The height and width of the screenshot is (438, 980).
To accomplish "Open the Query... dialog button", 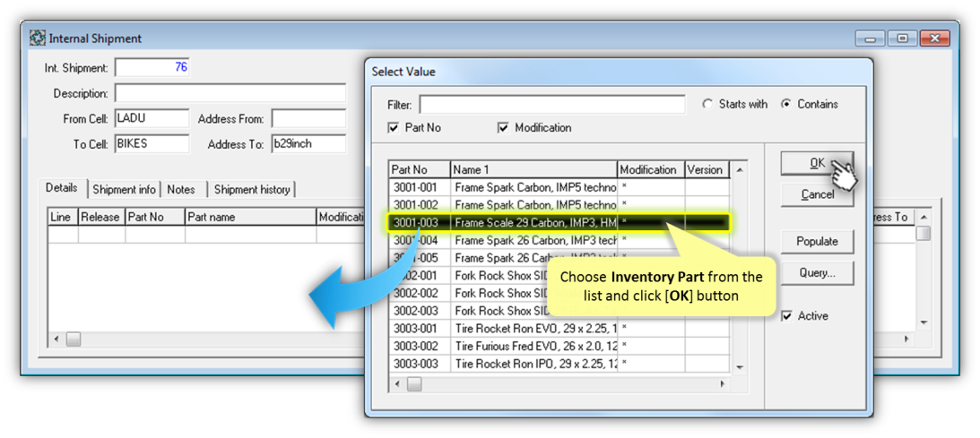I will 816,273.
